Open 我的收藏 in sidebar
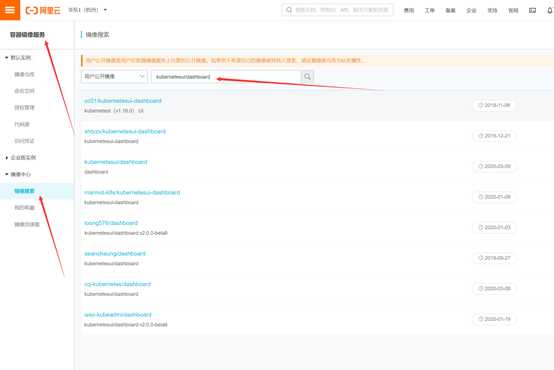 click(x=24, y=208)
